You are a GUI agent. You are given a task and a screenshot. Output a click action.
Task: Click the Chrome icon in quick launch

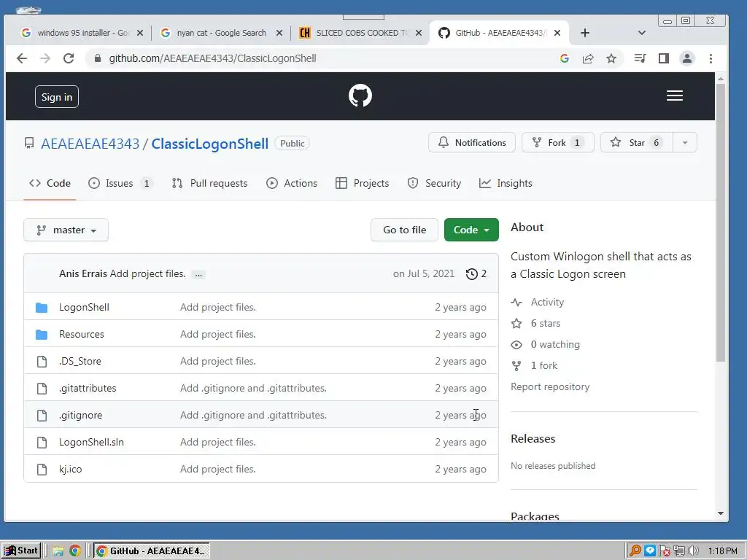(x=75, y=551)
